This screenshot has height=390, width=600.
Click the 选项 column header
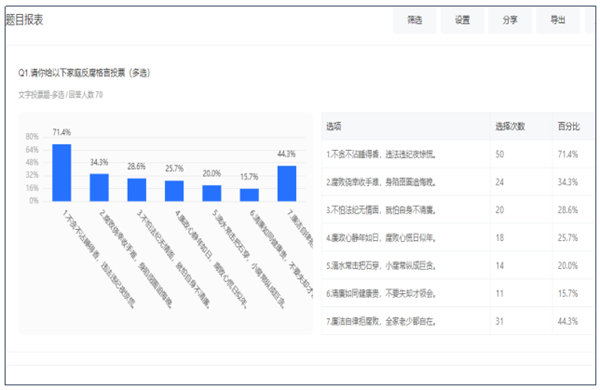tap(334, 126)
